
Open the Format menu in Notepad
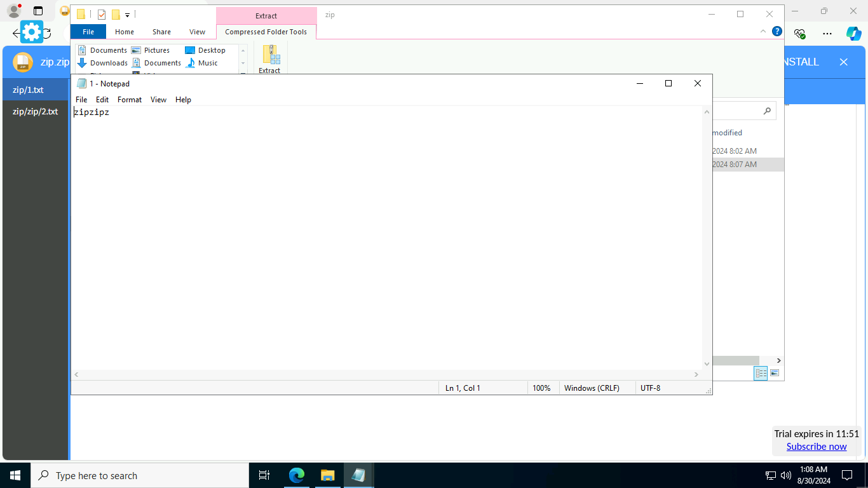pos(129,99)
